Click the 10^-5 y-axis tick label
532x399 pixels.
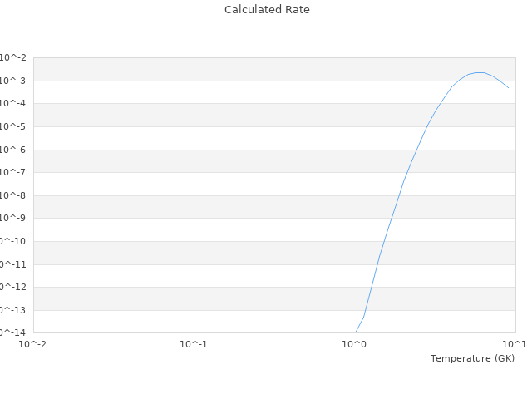13,126
